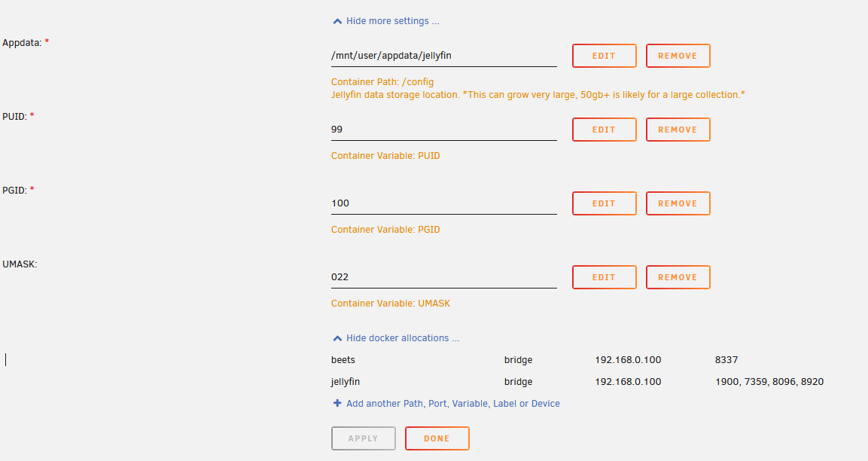Edit the Appdata path setting
This screenshot has height=461, width=868.
[x=604, y=56]
